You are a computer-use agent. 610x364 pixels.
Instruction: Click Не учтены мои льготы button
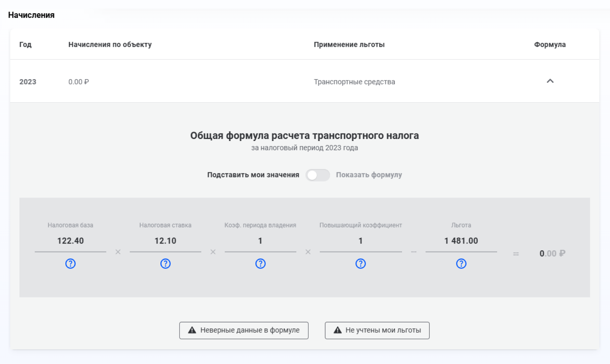pyautogui.click(x=377, y=330)
